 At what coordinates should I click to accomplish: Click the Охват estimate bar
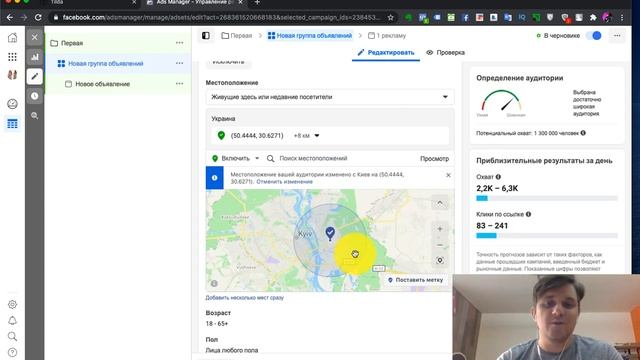point(547,198)
